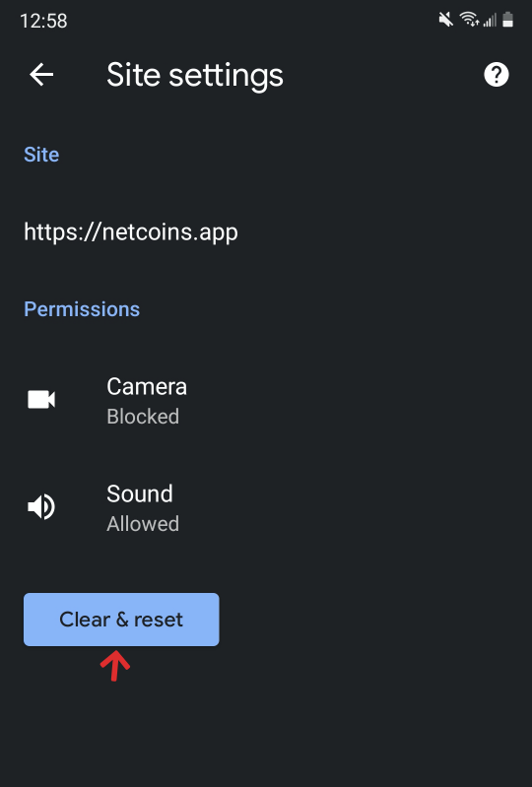Go back using the arrow icon
The image size is (532, 787).
[41, 75]
